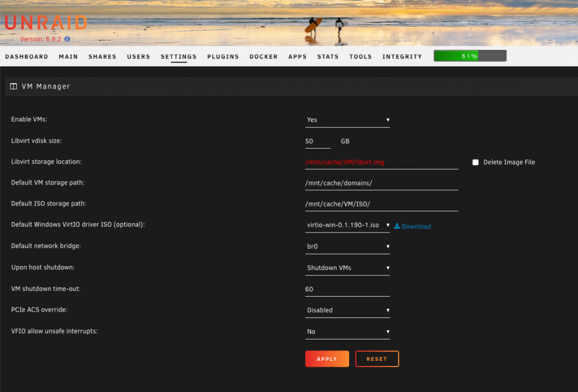
Task: Open the Integrity tab
Action: (402, 57)
